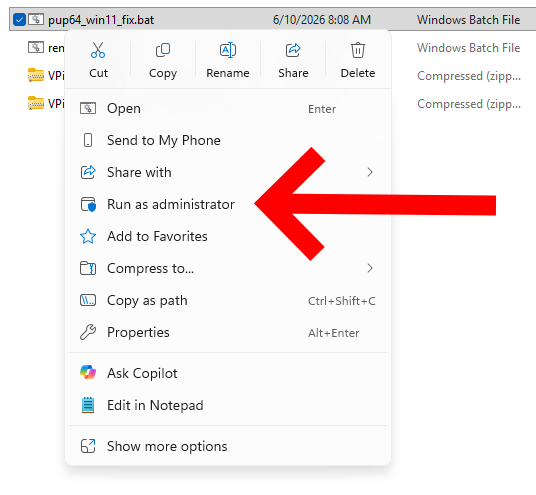Screen dimensions: 536x495
Task: Select the pup64_win11_fix.bat file row
Action: click(272, 19)
